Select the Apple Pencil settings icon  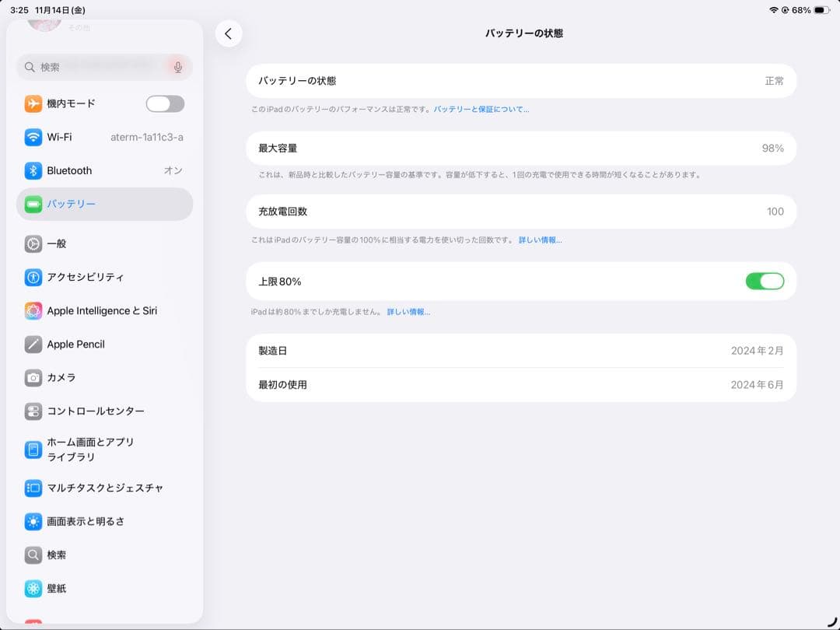click(x=33, y=344)
